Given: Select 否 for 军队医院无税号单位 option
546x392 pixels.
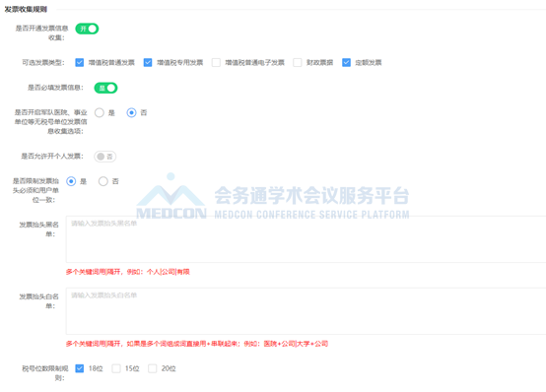Looking at the screenshot, I should tap(131, 113).
